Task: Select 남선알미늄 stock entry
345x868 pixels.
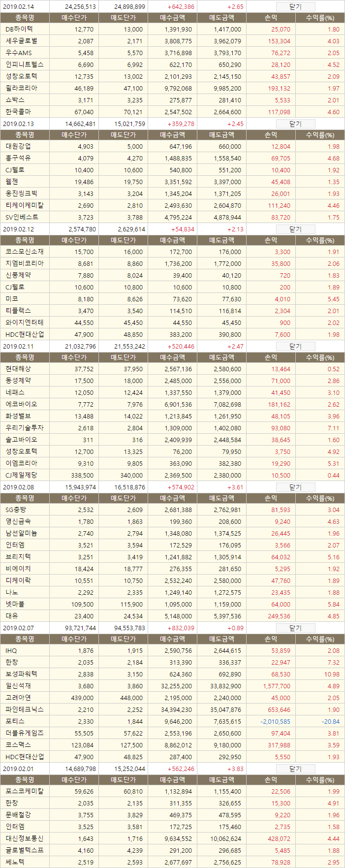Action: pos(21,534)
